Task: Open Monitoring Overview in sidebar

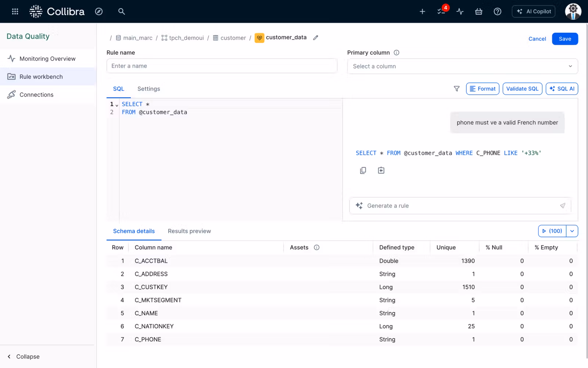Action: pyautogui.click(x=47, y=59)
